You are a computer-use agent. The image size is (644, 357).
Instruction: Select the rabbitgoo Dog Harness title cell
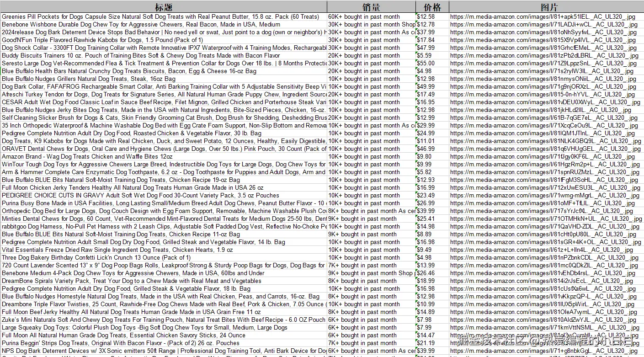pyautogui.click(x=164, y=227)
